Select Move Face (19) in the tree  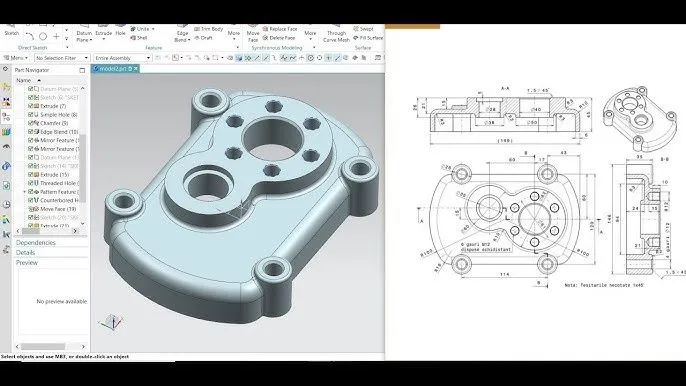click(x=58, y=209)
